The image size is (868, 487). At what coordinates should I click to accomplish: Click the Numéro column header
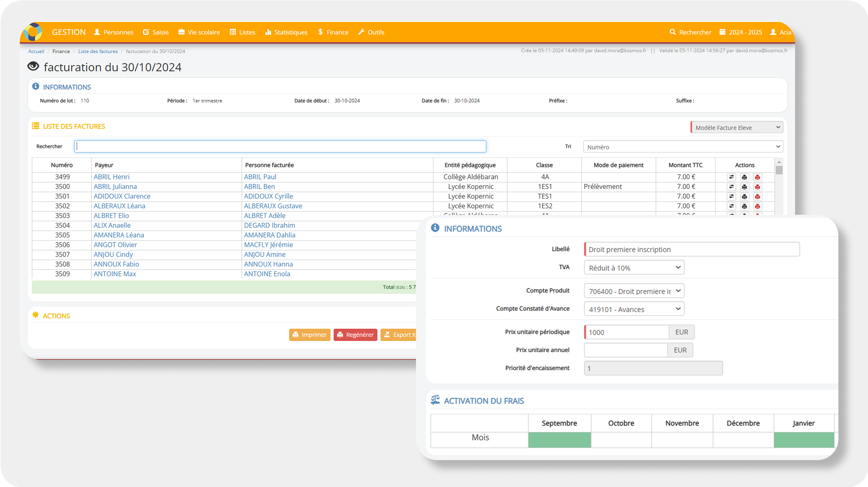tap(62, 165)
